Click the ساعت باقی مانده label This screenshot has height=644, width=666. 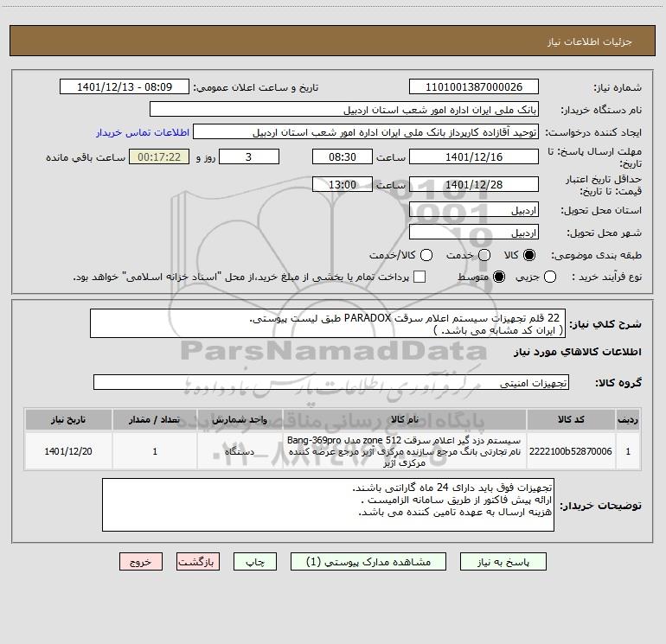(86, 157)
